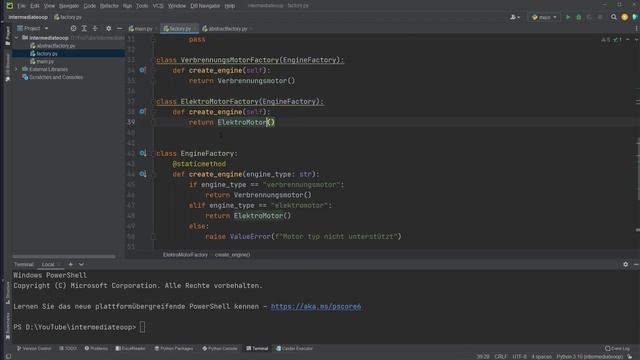
Task: Open Search Everywhere magnifier icon
Action: (613, 17)
